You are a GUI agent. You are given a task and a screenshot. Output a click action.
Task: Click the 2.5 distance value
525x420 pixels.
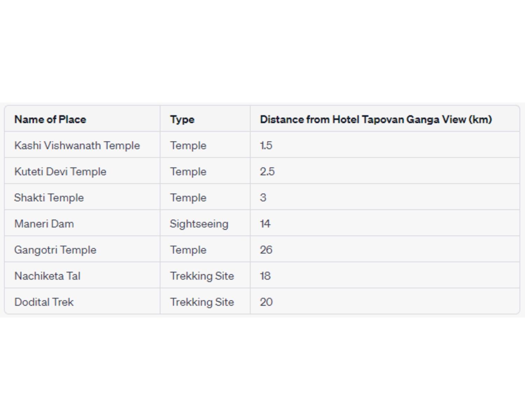(267, 171)
